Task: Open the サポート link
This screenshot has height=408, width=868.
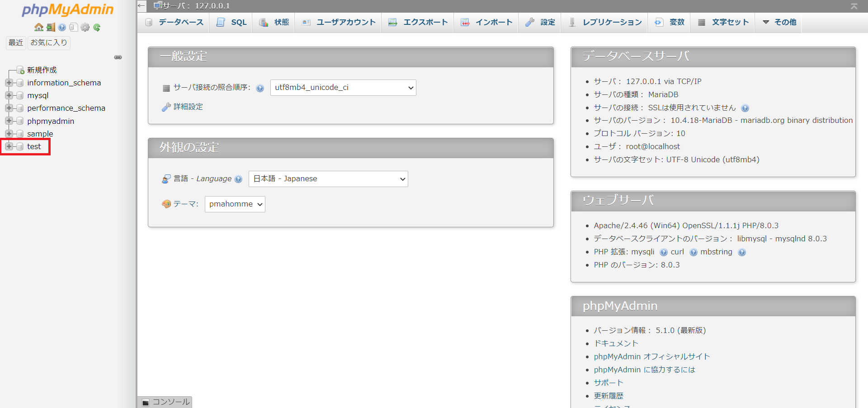Action: coord(609,383)
